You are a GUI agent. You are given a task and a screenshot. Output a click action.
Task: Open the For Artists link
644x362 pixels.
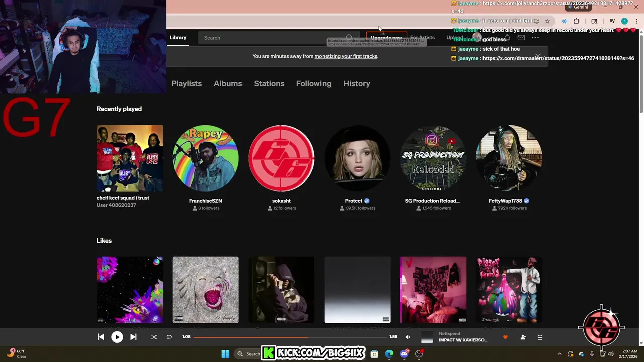pyautogui.click(x=422, y=38)
